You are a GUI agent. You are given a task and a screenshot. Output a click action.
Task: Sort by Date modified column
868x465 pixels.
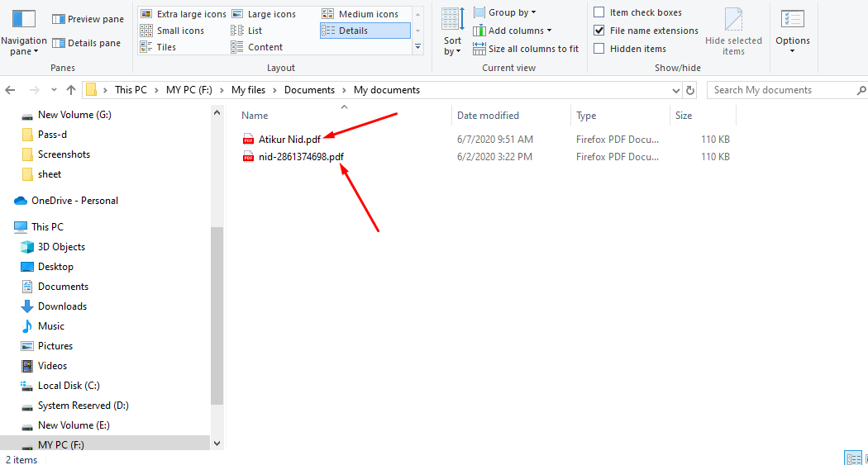pyautogui.click(x=488, y=116)
